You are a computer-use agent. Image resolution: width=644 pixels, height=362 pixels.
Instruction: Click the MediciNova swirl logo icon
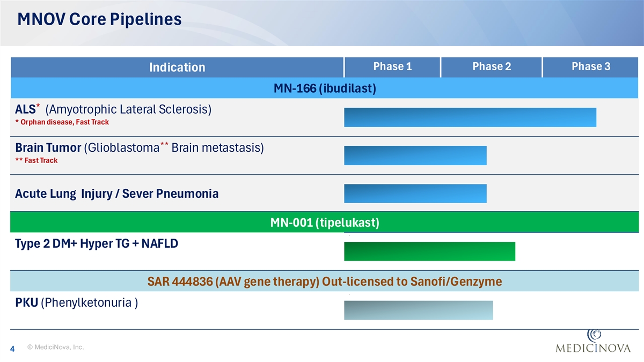pos(595,335)
